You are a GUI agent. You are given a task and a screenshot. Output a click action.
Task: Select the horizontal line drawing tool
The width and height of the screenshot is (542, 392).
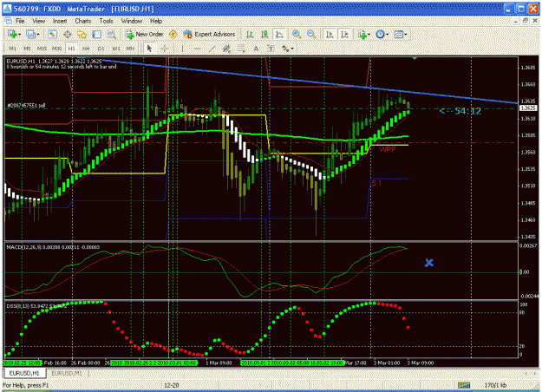point(197,49)
